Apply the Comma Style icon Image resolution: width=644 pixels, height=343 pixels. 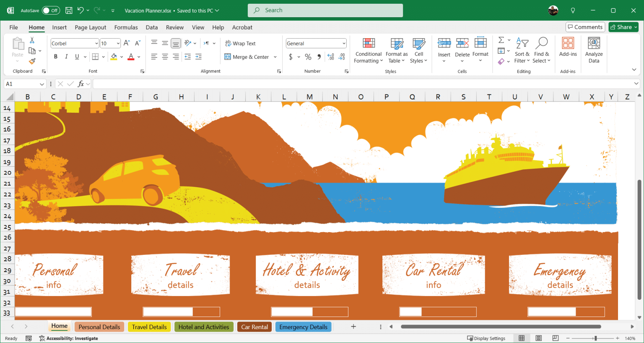point(319,57)
